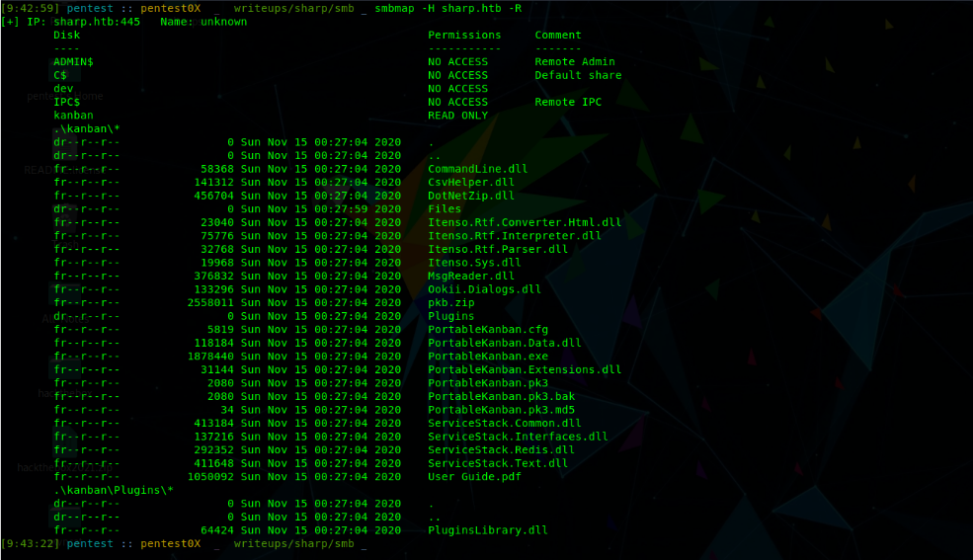Select 'MsgReader.dll' entry
This screenshot has width=973, height=560.
click(471, 276)
